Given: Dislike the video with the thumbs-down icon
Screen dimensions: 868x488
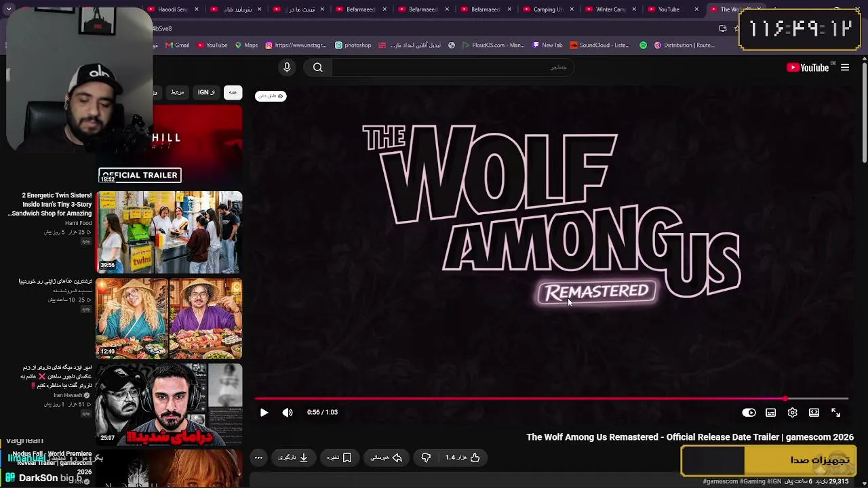Looking at the screenshot, I should 426,457.
